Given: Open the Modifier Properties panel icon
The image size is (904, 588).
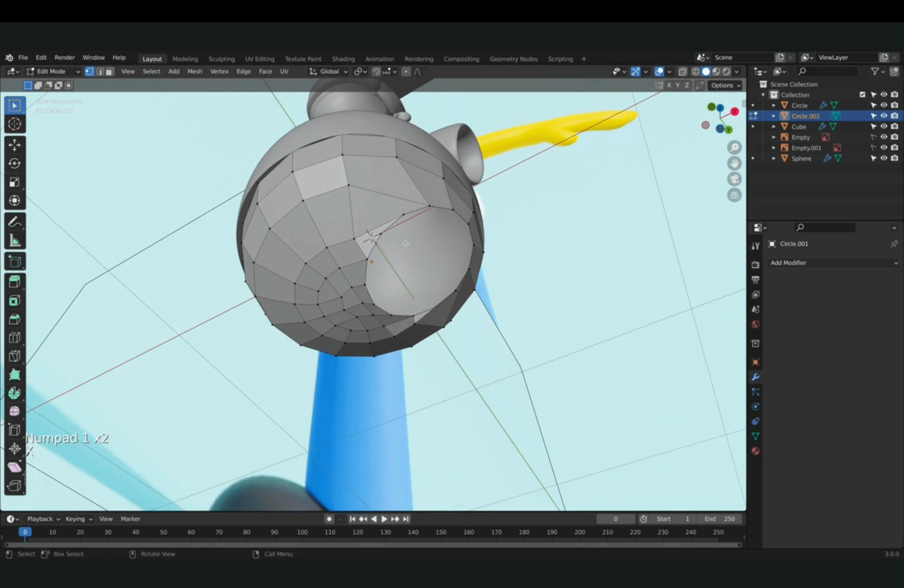Looking at the screenshot, I should click(x=756, y=376).
